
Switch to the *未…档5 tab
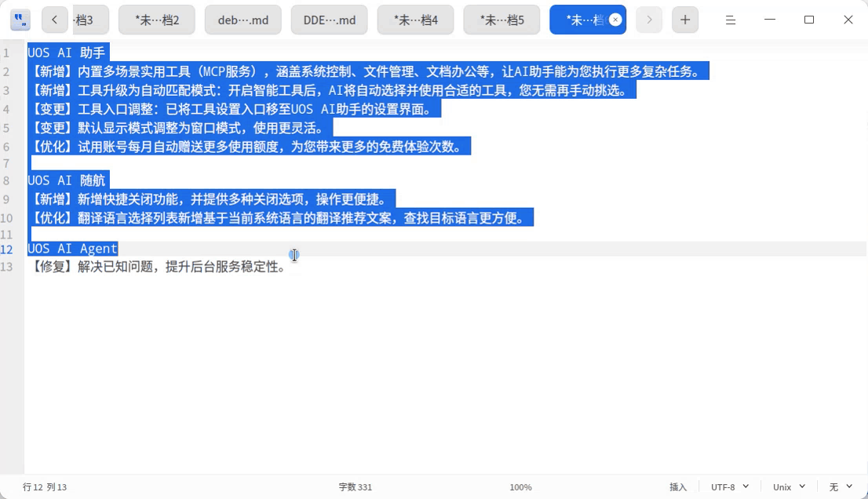click(501, 20)
